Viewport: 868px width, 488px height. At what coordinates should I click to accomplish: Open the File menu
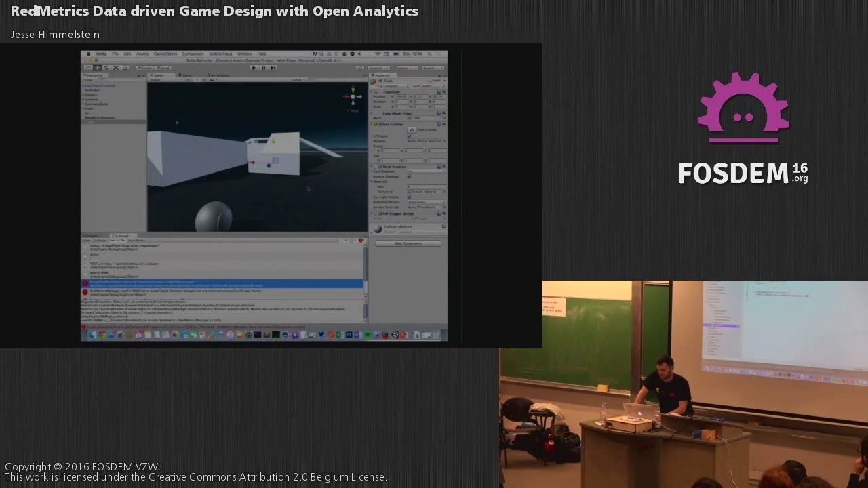115,54
